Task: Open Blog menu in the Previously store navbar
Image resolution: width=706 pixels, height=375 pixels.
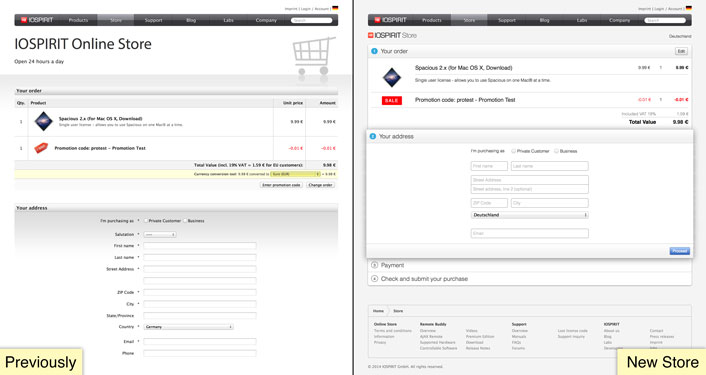Action: coord(191,20)
